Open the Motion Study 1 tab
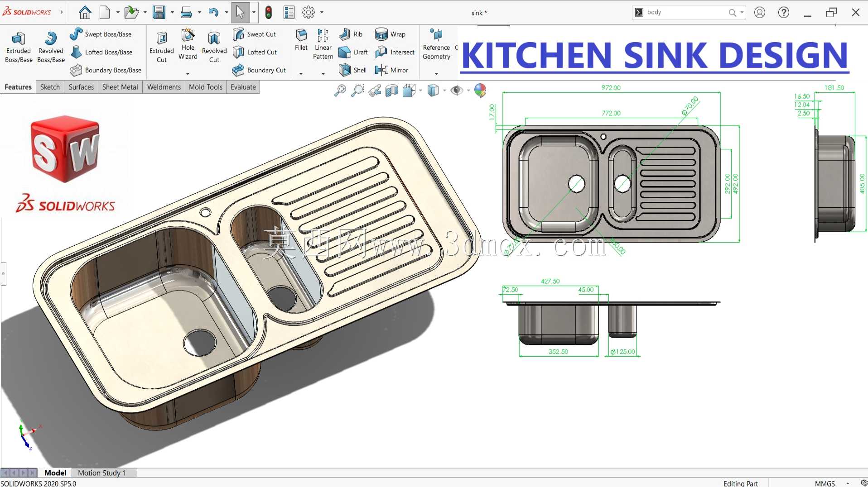 [102, 473]
